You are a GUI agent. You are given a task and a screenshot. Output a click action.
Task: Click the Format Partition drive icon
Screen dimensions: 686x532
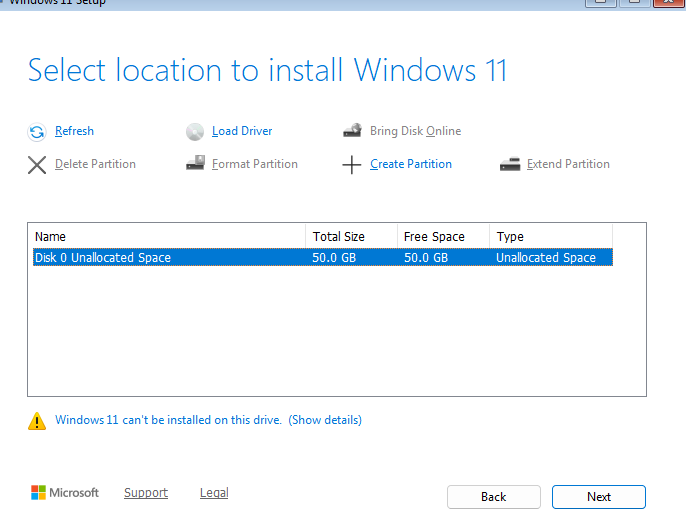pos(195,163)
